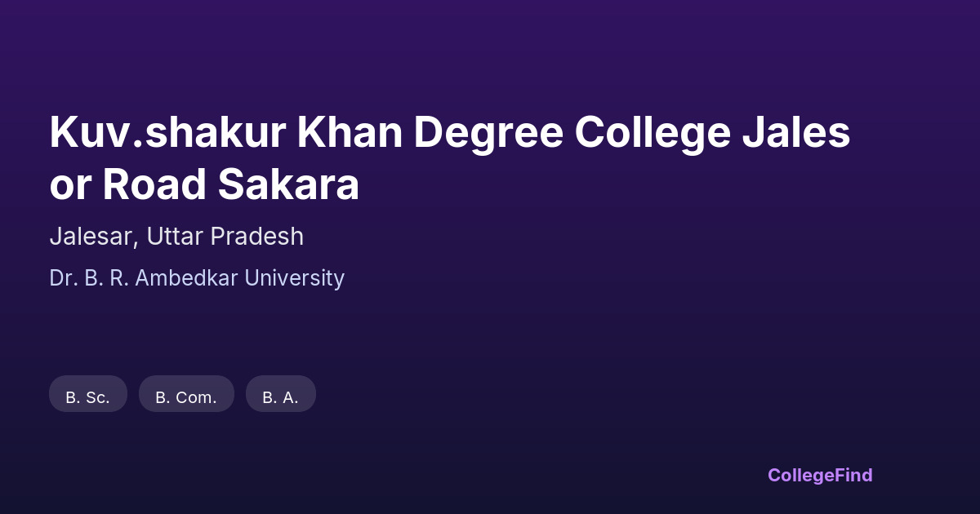Click the "B. R." initials in the university name
980x514 pixels.
pos(106,278)
